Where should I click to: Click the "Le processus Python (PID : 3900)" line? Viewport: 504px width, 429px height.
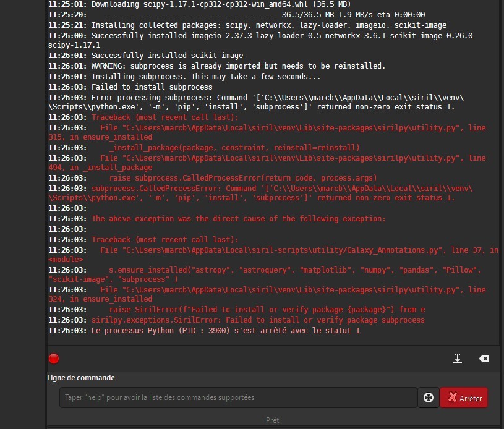[x=204, y=331]
